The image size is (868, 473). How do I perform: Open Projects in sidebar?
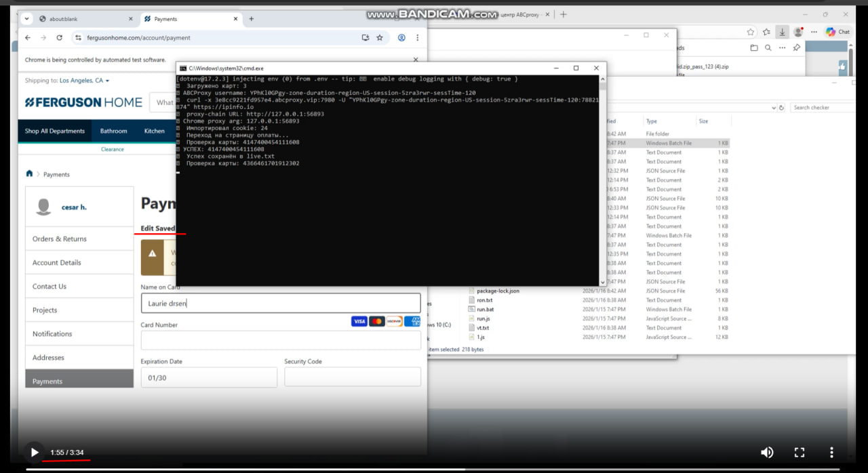pyautogui.click(x=79, y=310)
